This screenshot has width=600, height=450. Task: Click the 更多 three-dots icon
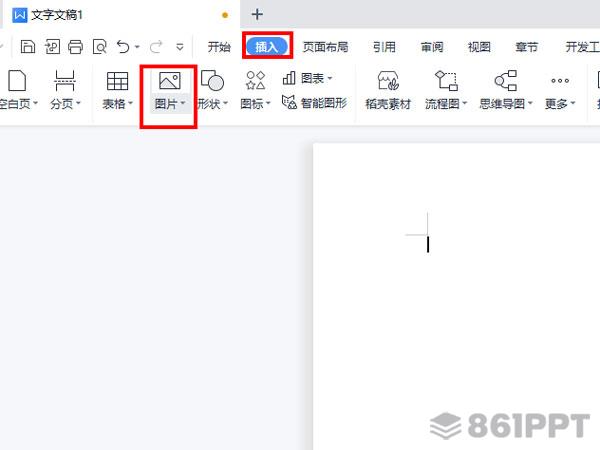click(x=560, y=80)
